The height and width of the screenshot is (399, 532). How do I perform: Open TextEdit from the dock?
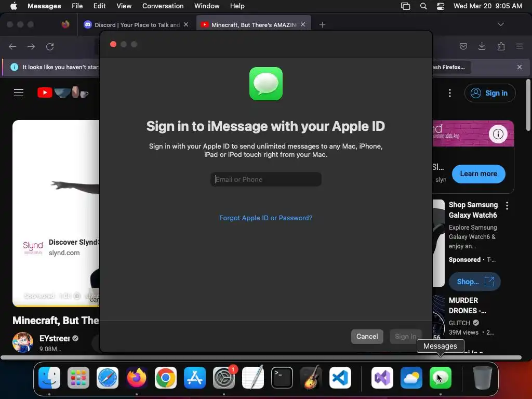[x=253, y=378]
